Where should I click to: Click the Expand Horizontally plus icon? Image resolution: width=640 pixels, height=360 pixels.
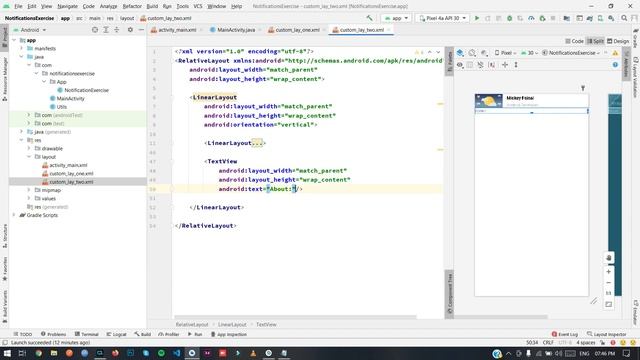[x=505, y=65]
